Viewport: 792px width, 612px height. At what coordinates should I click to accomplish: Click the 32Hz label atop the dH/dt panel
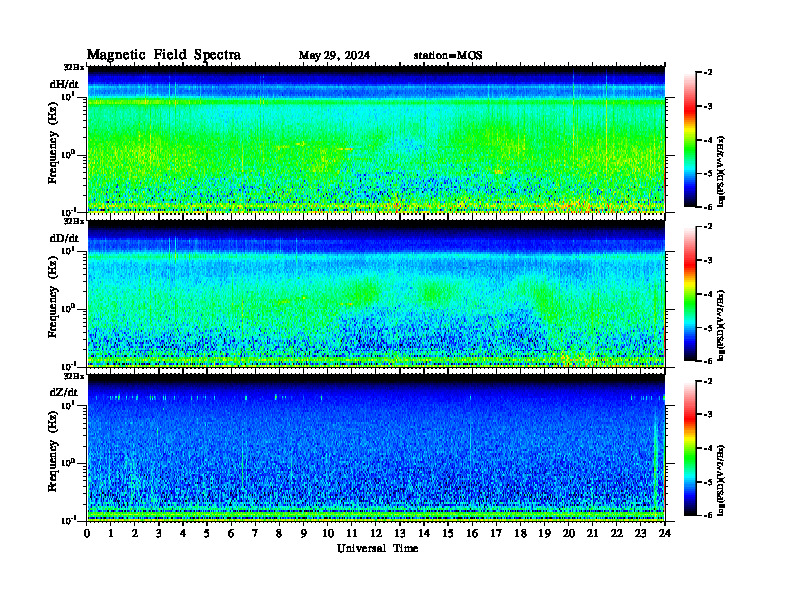click(74, 67)
